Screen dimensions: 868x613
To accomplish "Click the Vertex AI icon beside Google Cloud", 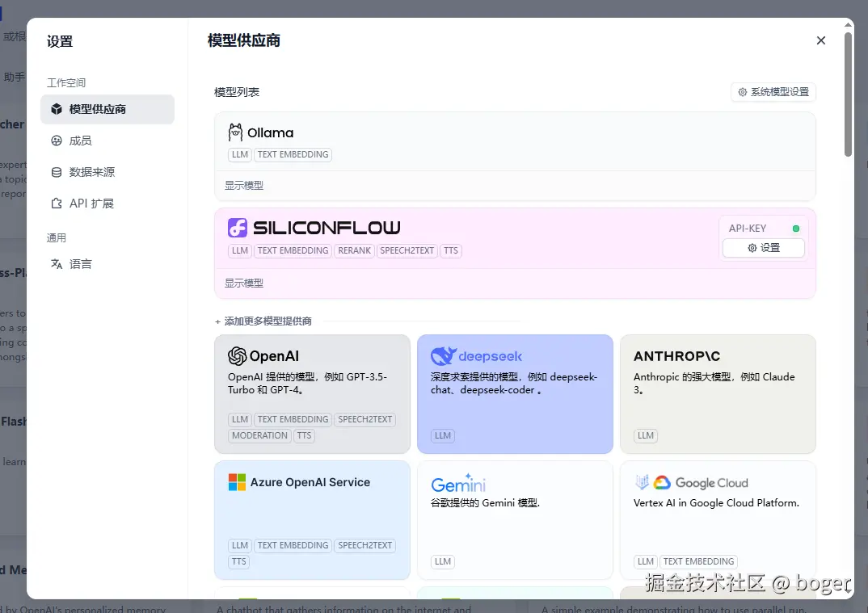I will tap(642, 482).
